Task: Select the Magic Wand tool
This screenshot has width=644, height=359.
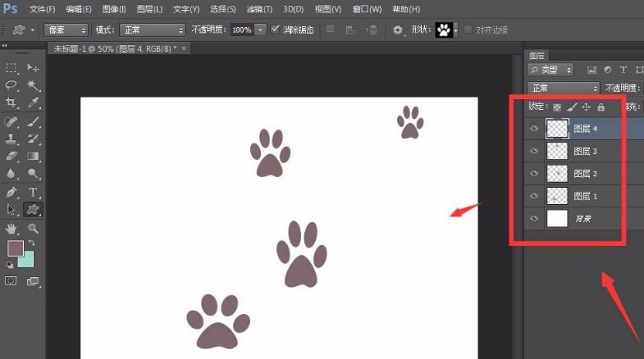Action: click(34, 84)
